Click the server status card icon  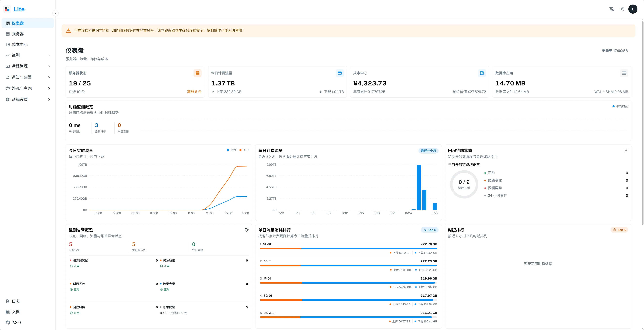[x=198, y=73]
